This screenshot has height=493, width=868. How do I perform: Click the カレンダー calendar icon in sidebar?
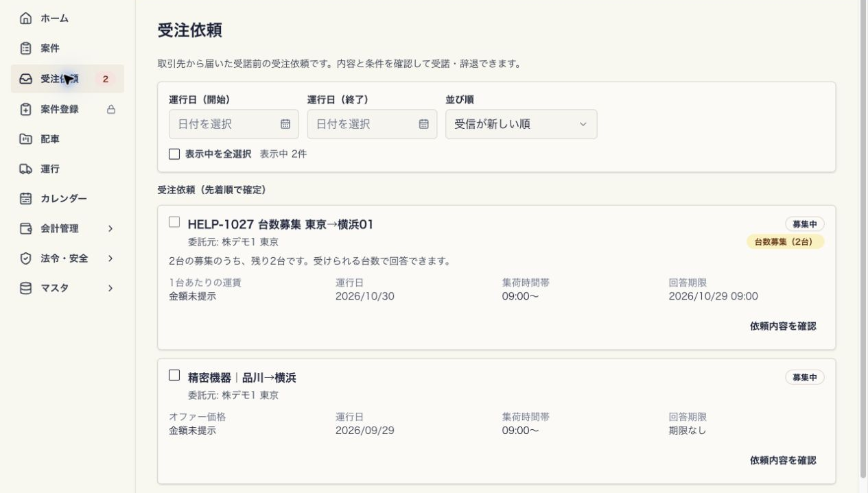(x=25, y=199)
